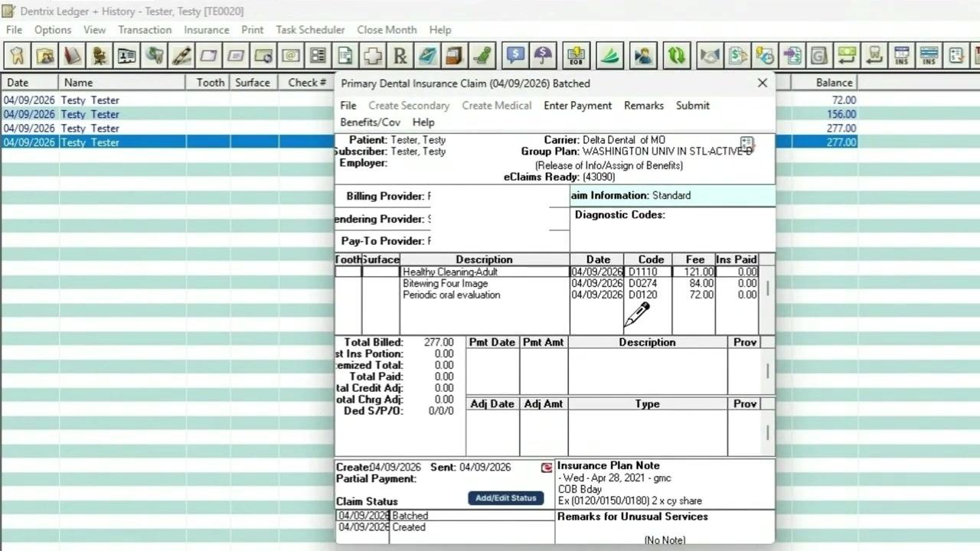
Task: Click the office chair toolbar icon
Action: coord(100,56)
